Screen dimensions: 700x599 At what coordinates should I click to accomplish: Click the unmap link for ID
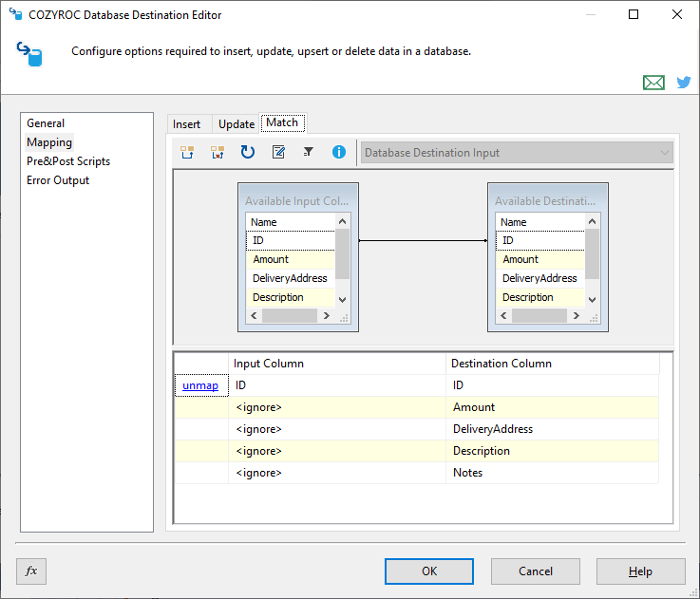click(x=200, y=385)
